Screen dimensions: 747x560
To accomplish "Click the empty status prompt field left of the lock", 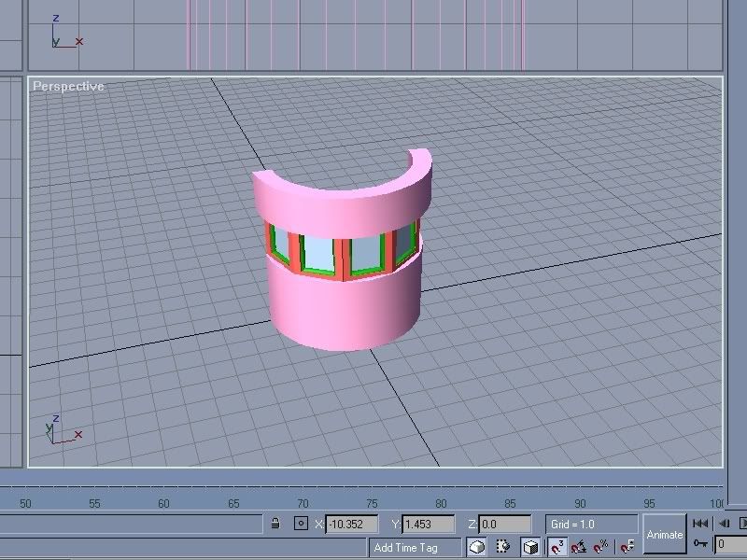I will tap(131, 524).
